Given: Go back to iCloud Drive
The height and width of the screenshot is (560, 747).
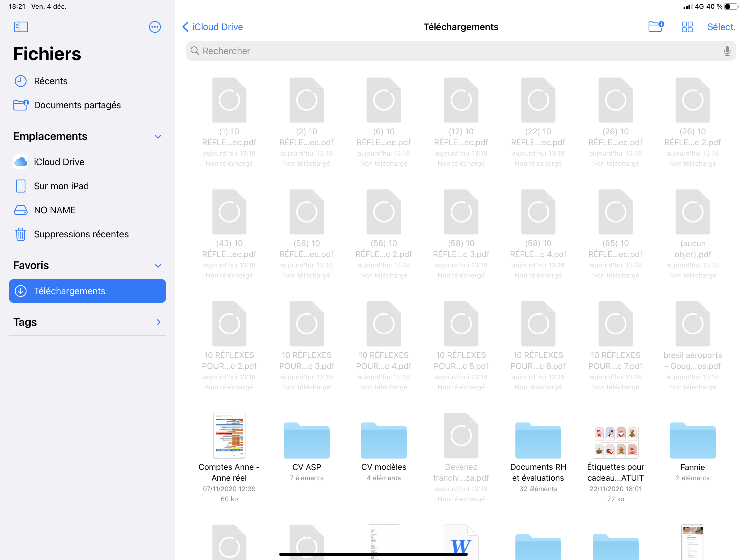Looking at the screenshot, I should (213, 27).
